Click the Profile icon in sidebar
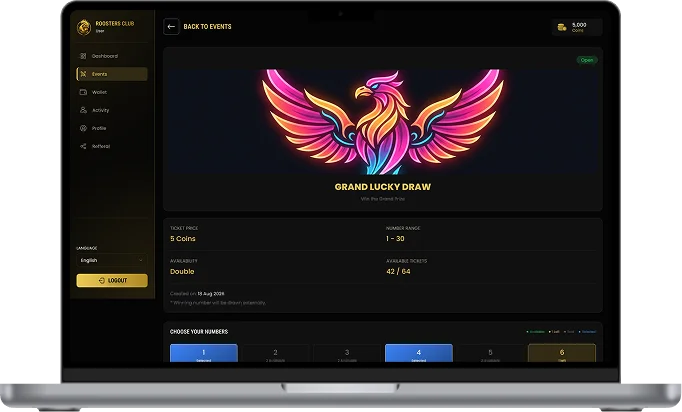The height and width of the screenshot is (412, 682). tap(83, 128)
